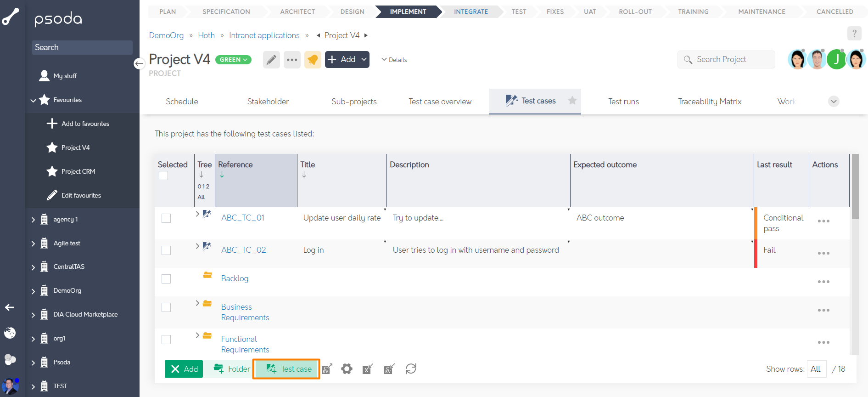The image size is (868, 397).
Task: Select the INTEGRATE lifecycle stage
Action: 470,11
